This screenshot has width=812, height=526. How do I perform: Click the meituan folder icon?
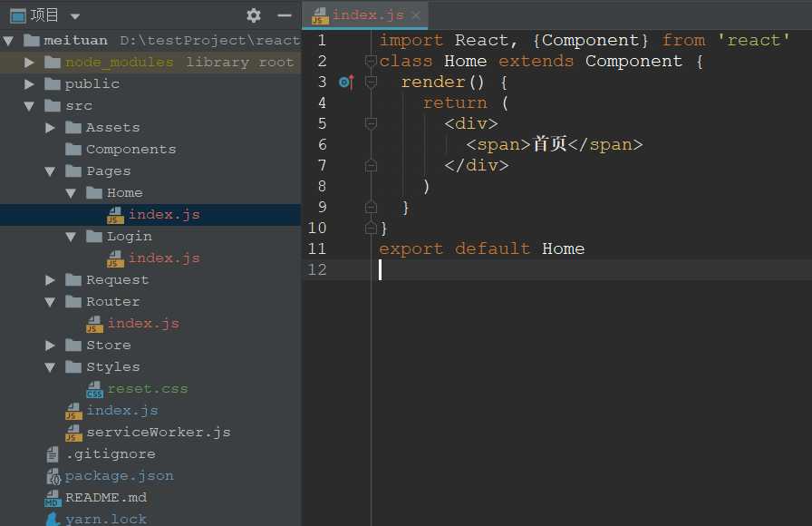click(32, 40)
